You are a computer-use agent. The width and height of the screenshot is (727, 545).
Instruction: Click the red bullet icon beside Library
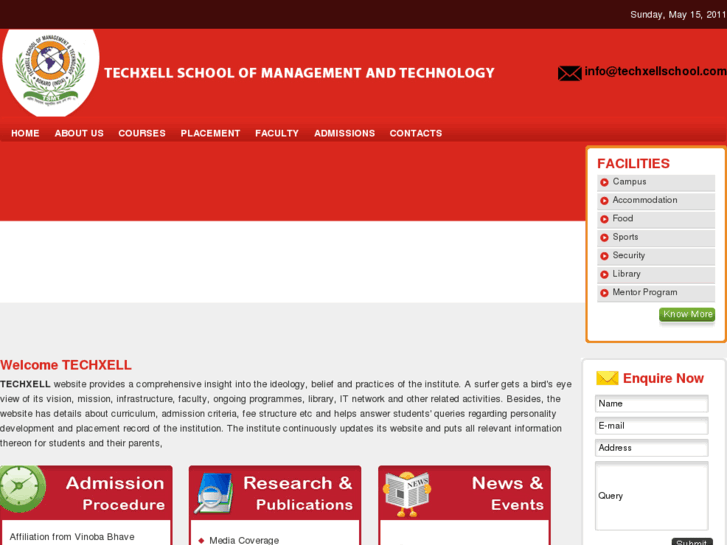tap(604, 275)
